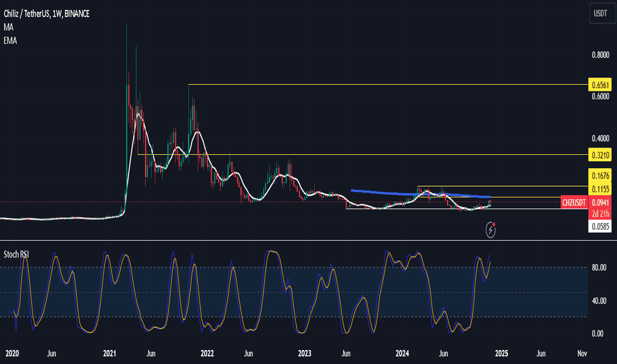Click the 0.1676 yellow price label
The width and height of the screenshot is (617, 364).
pyautogui.click(x=600, y=175)
